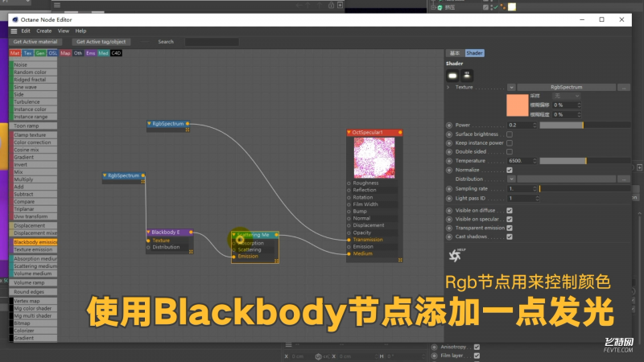Open the Create menu
Viewport: 644px width, 362px height.
pyautogui.click(x=44, y=31)
